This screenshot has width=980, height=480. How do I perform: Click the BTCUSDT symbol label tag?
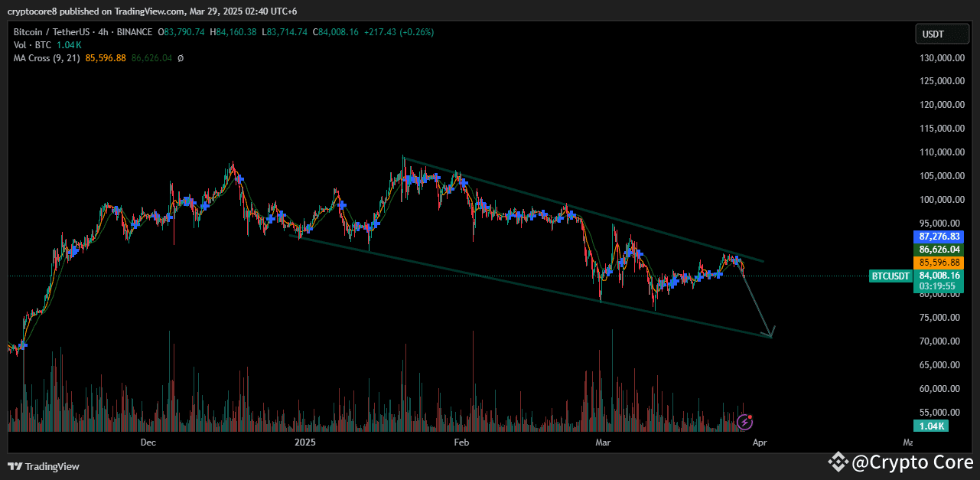click(x=891, y=276)
